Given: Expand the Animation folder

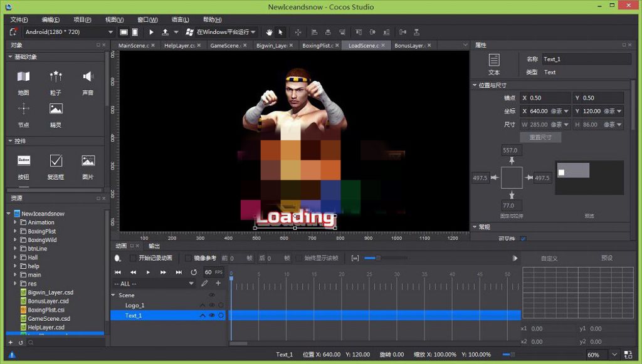Looking at the screenshot, I should (15, 222).
